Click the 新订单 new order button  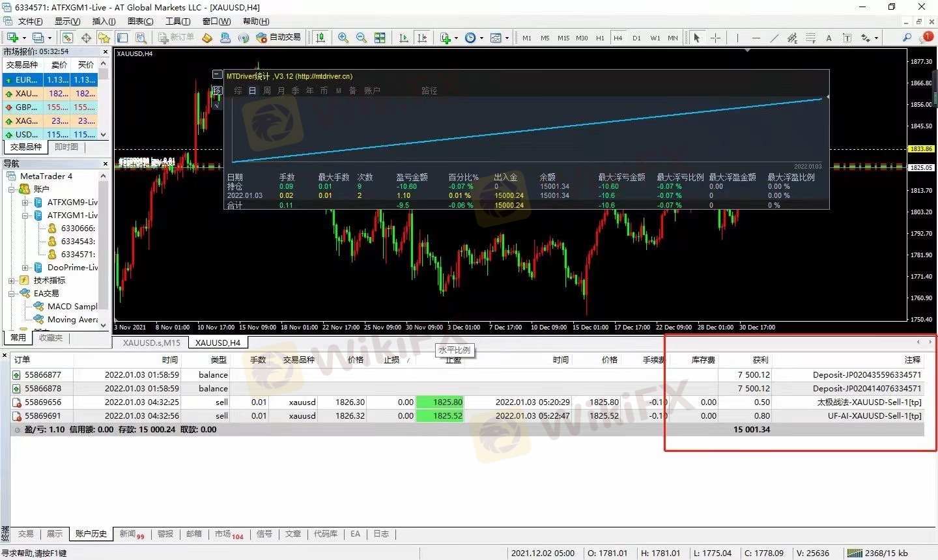[176, 38]
